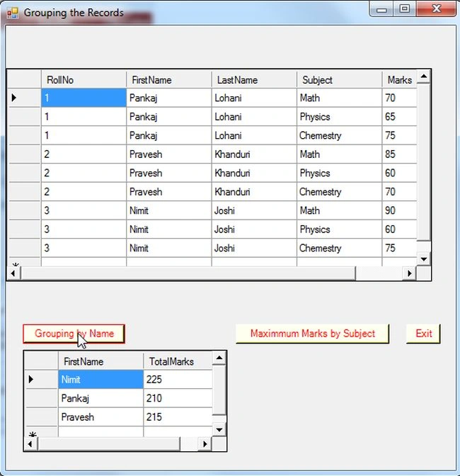Viewport: 460px width, 476px height.
Task: Click the Grouping by Name button
Action: pyautogui.click(x=74, y=334)
